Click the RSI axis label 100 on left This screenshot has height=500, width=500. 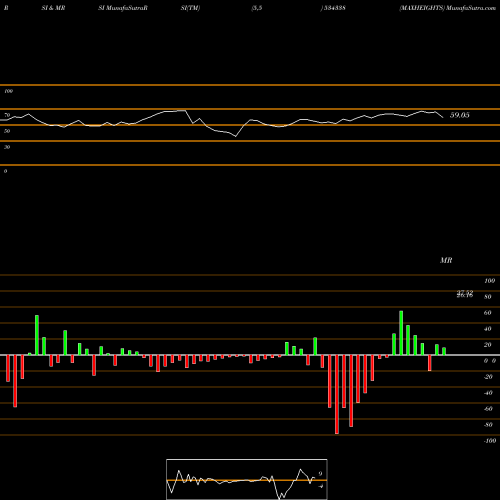[x=8, y=91]
